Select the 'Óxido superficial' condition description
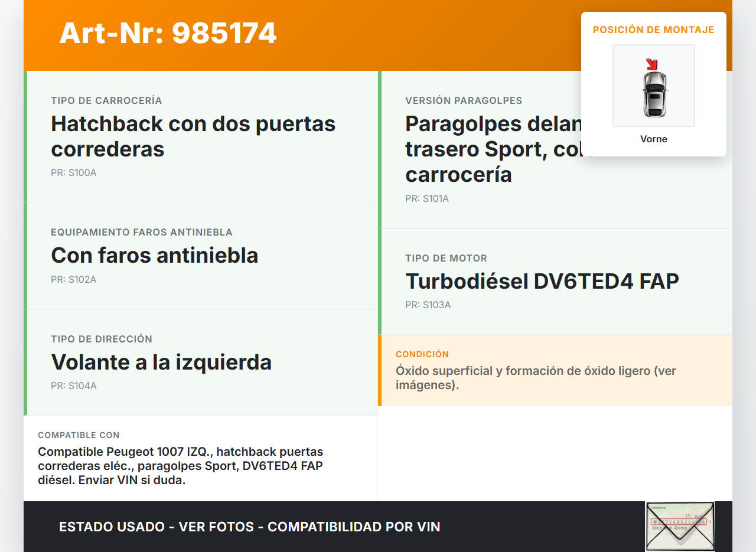This screenshot has width=756, height=552. click(536, 378)
